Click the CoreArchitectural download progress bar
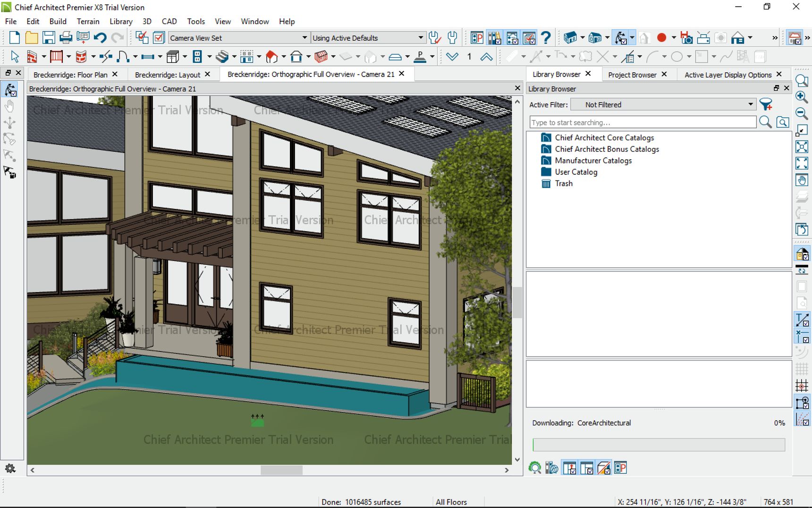The width and height of the screenshot is (812, 508). 659,445
